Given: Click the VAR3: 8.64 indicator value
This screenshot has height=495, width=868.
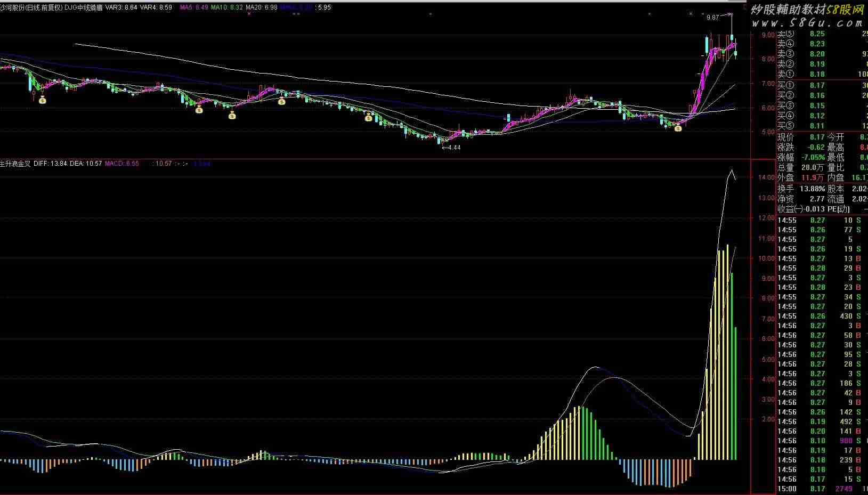Looking at the screenshot, I should 121,7.
